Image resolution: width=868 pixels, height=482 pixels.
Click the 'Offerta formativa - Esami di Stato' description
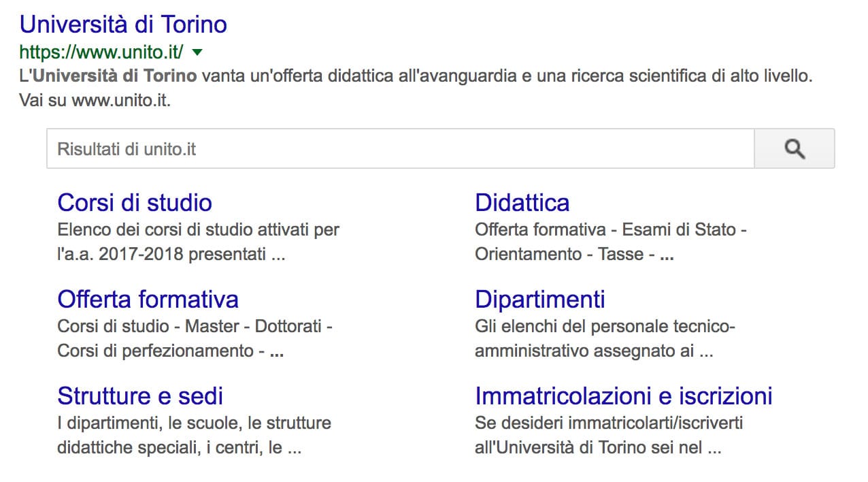[610, 242]
